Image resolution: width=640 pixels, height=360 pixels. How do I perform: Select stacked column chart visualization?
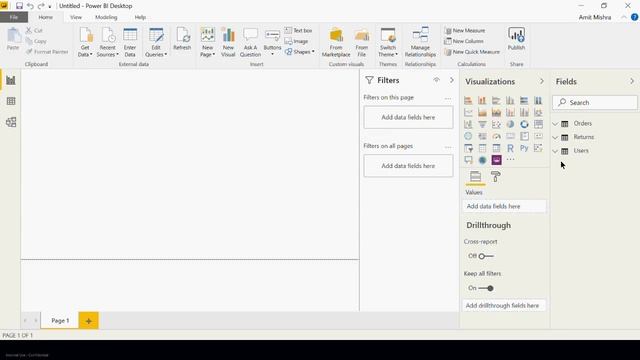coord(482,100)
